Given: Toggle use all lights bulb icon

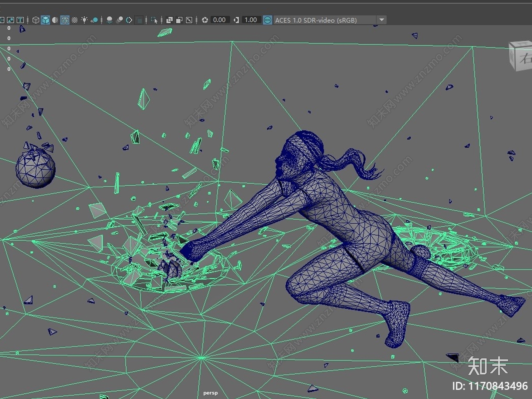Looking at the screenshot, I should (x=84, y=20).
